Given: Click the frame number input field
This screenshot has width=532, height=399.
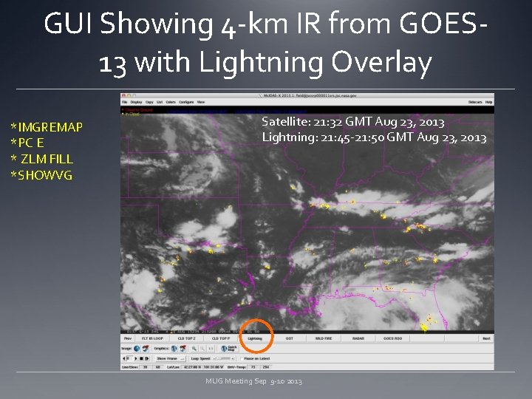Looking at the screenshot, I should tap(129, 358).
